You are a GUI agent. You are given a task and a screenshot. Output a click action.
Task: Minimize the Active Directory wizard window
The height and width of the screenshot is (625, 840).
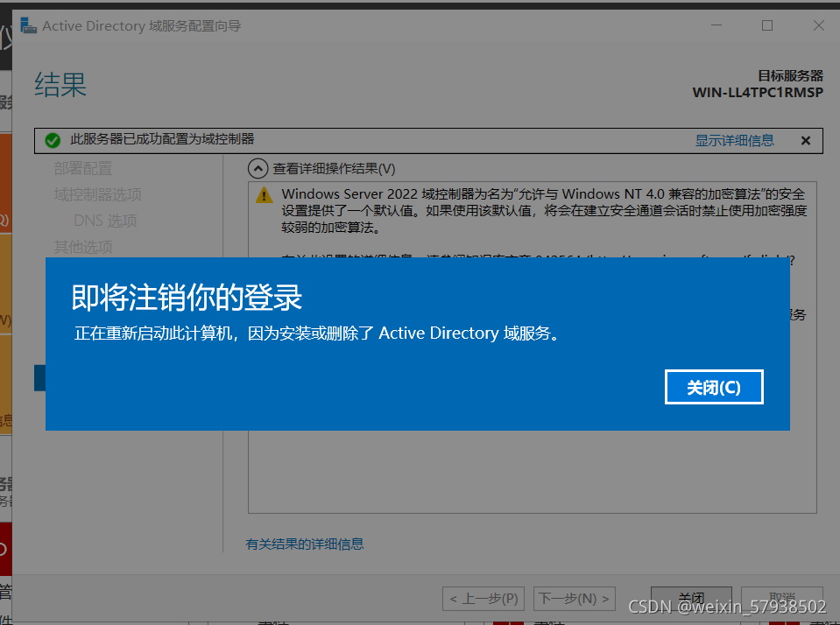pos(716,25)
